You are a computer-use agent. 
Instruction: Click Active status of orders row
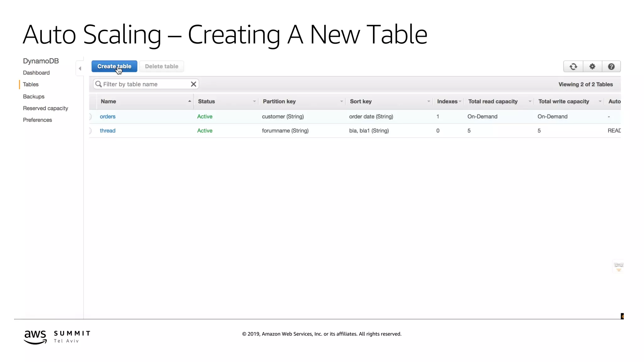205,117
